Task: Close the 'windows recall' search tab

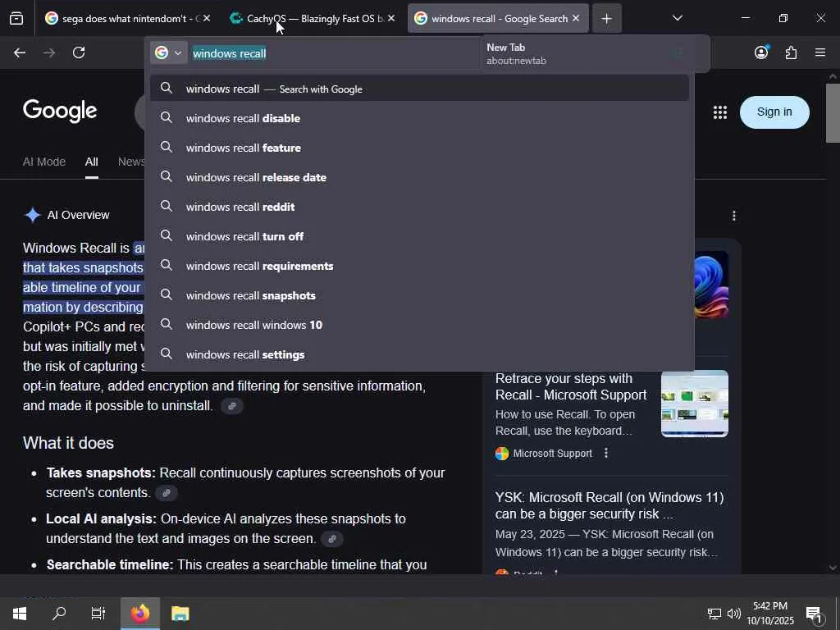Action: pyautogui.click(x=576, y=19)
